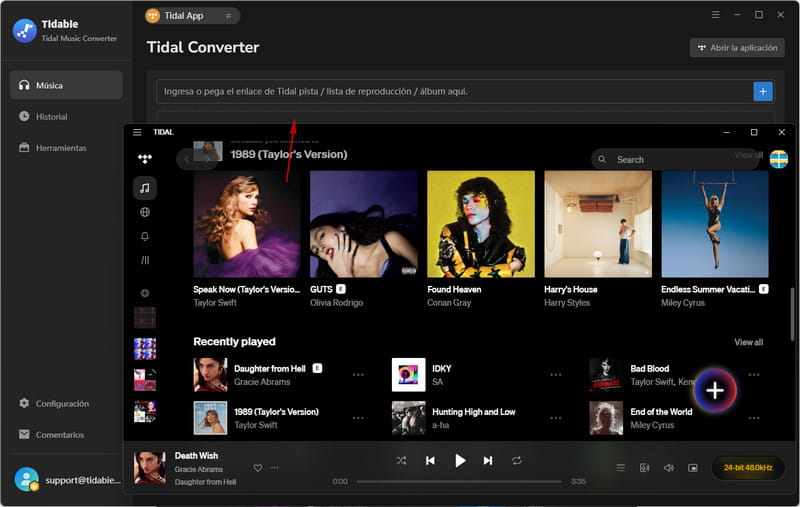Viewport: 800px width, 507px height.
Task: Open the mini player icon
Action: (x=693, y=468)
